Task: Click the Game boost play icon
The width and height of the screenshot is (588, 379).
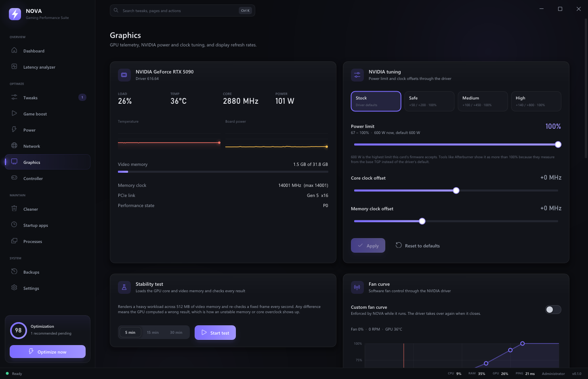Action: point(14,113)
